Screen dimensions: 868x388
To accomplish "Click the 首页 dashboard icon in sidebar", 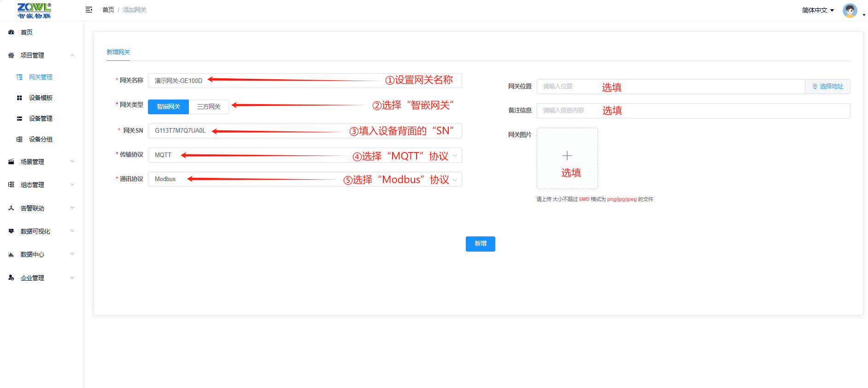I will (11, 32).
